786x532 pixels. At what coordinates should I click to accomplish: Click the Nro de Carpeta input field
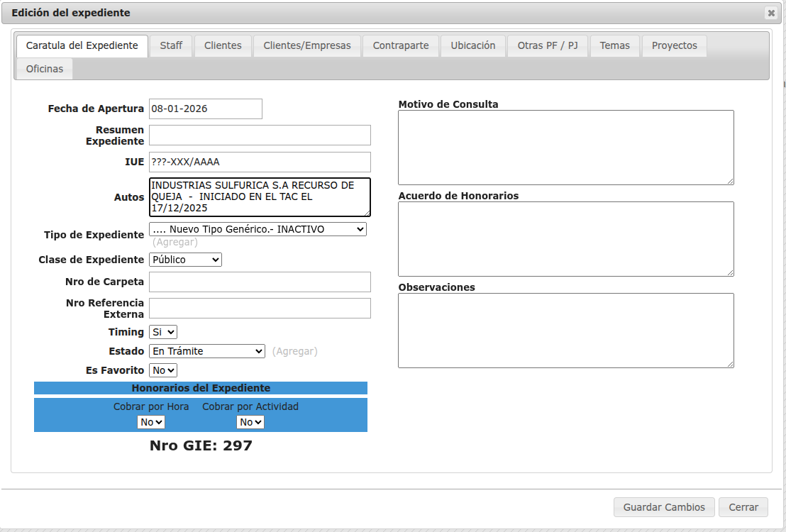(x=260, y=282)
